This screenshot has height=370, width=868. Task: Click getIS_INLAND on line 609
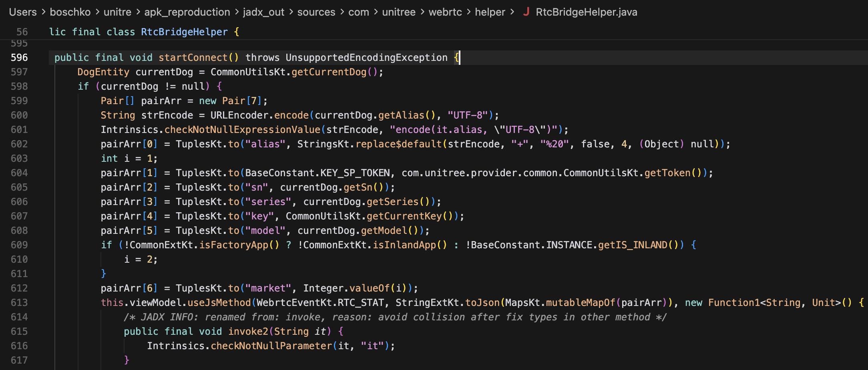(x=633, y=245)
